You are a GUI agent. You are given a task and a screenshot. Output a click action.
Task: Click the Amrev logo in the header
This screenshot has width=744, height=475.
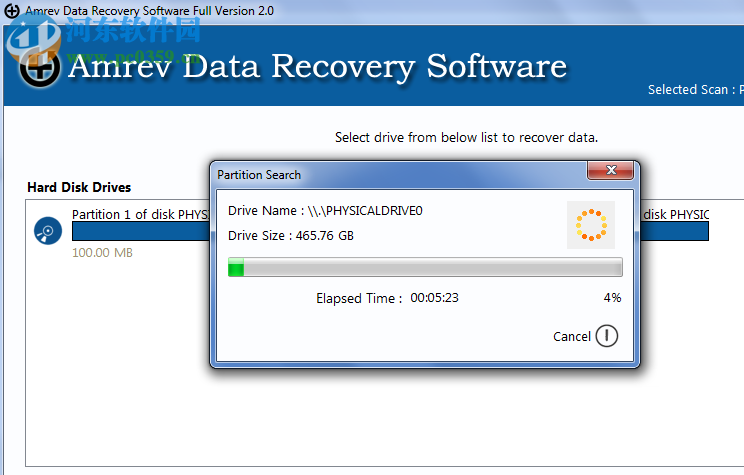[40, 68]
